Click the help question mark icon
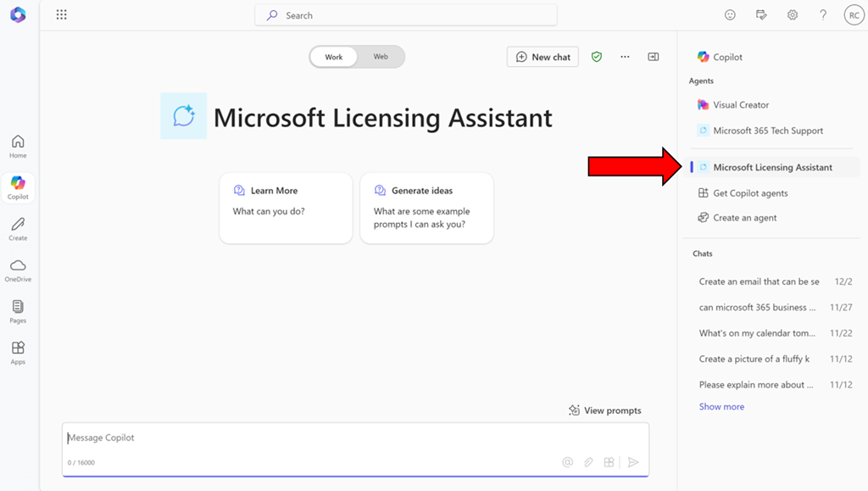Viewport: 868px width, 491px height. (823, 14)
